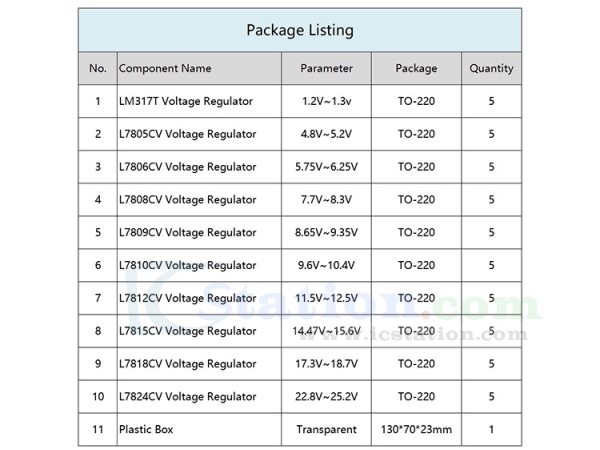
Task: Click the L7824CV Voltage Regulator cell
Action: coord(188,397)
